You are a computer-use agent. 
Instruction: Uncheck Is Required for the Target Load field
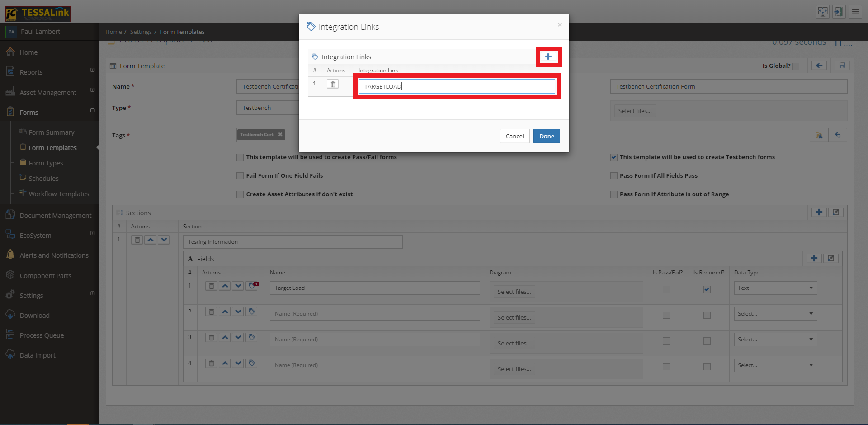(707, 289)
